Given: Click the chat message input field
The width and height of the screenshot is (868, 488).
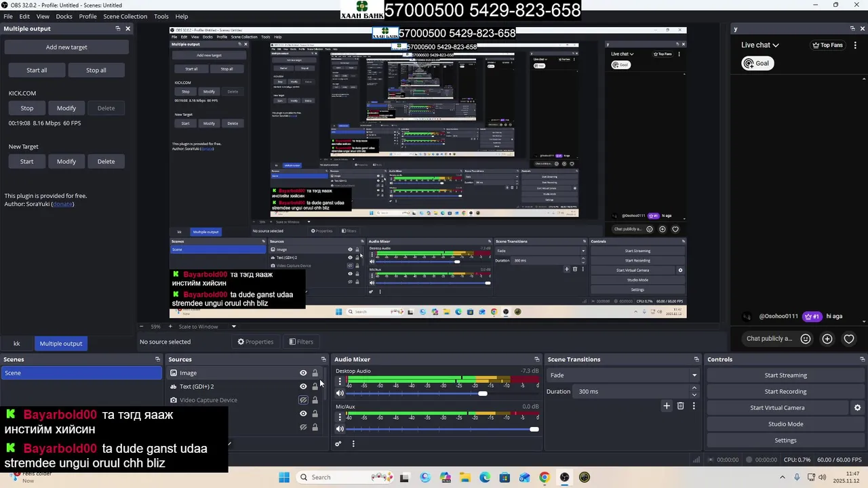Looking at the screenshot, I should click(x=769, y=339).
